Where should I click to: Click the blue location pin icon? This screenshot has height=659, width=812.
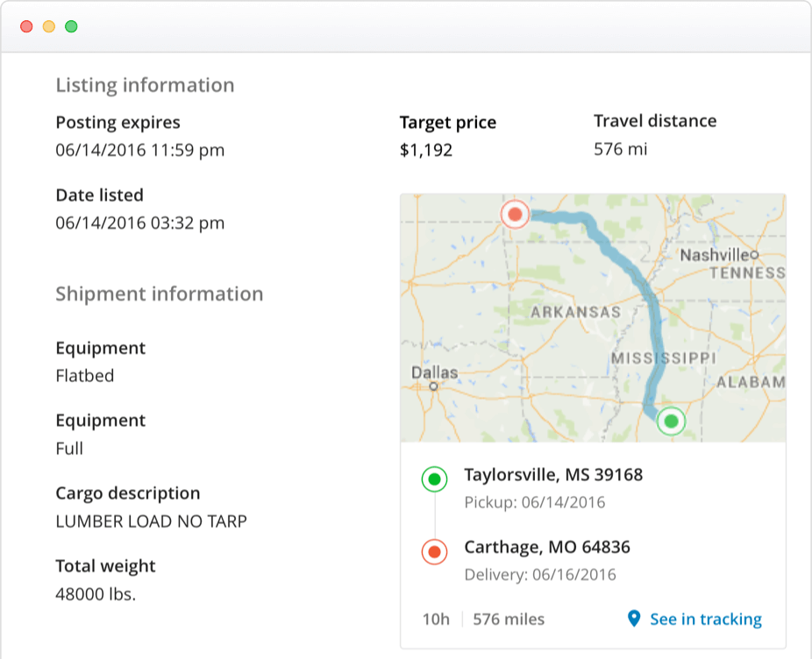tap(633, 620)
